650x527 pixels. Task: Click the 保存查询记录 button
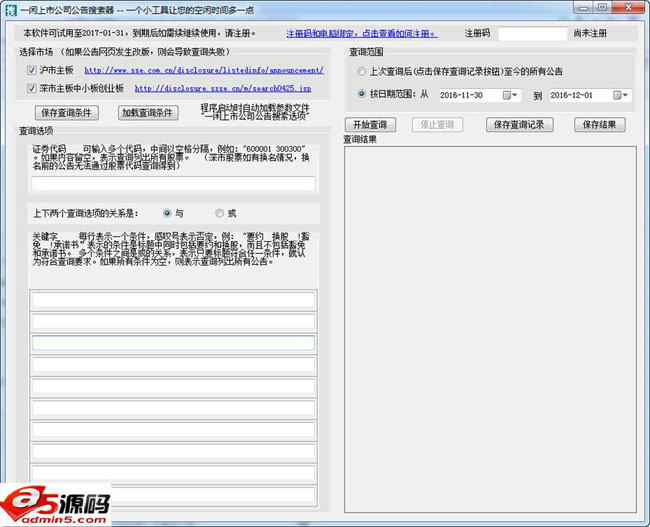click(519, 125)
